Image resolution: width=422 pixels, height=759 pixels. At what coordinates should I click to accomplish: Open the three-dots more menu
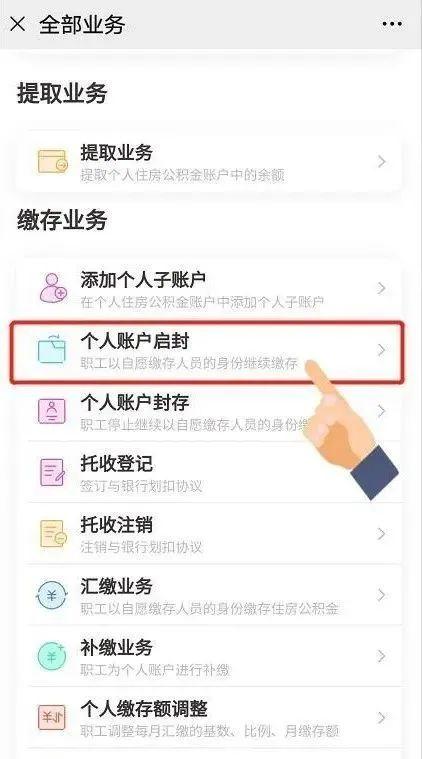click(x=392, y=24)
